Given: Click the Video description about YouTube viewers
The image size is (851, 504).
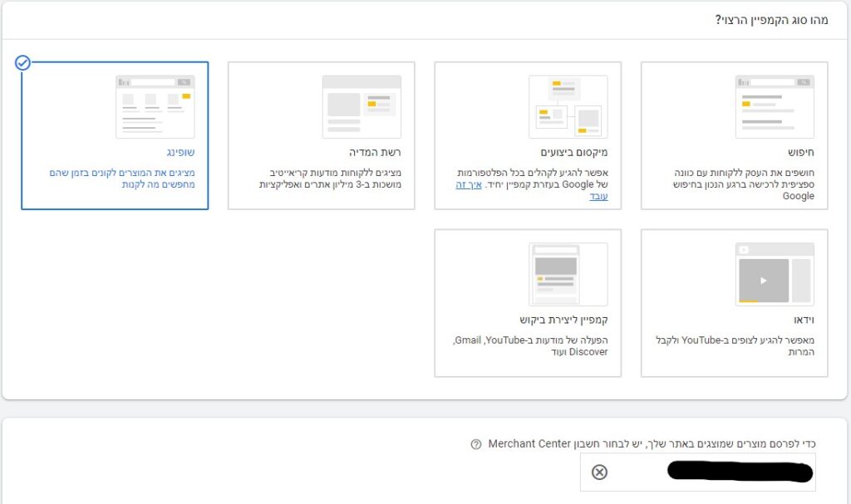Looking at the screenshot, I should pos(735,346).
